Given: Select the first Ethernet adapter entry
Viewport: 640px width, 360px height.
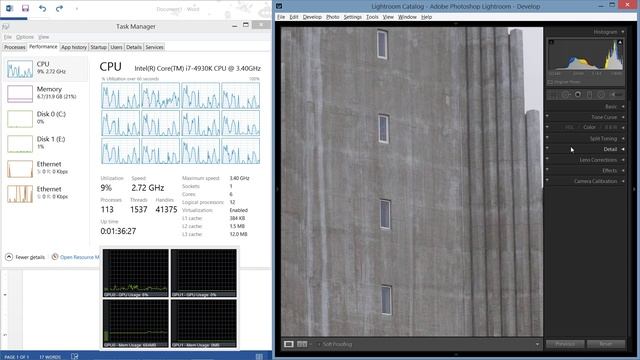Looking at the screenshot, I should [x=46, y=168].
